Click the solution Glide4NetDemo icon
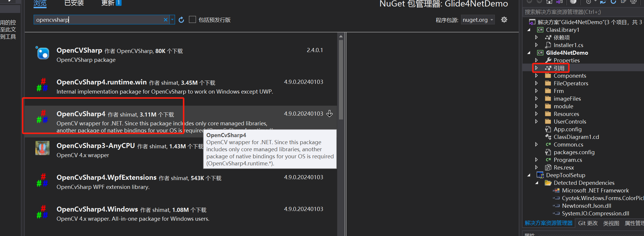The height and width of the screenshot is (236, 644). click(x=532, y=22)
